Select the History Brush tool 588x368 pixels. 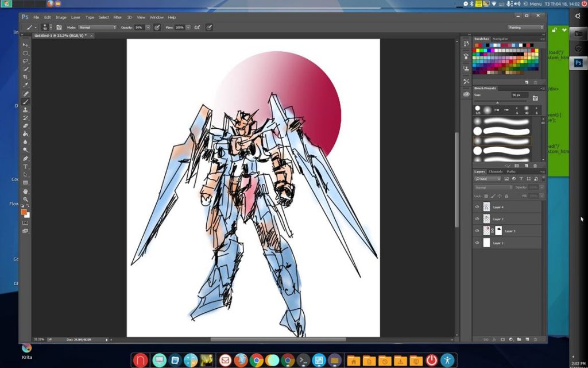(25, 118)
